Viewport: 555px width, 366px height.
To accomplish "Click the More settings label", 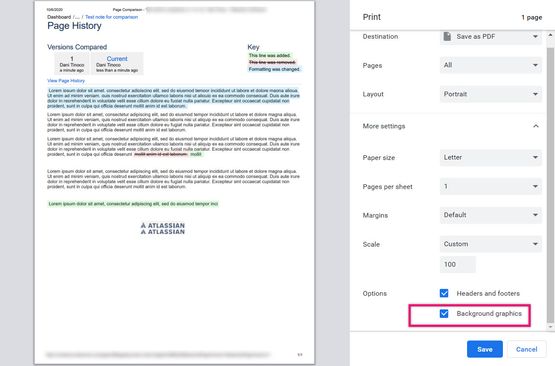I will tap(384, 126).
